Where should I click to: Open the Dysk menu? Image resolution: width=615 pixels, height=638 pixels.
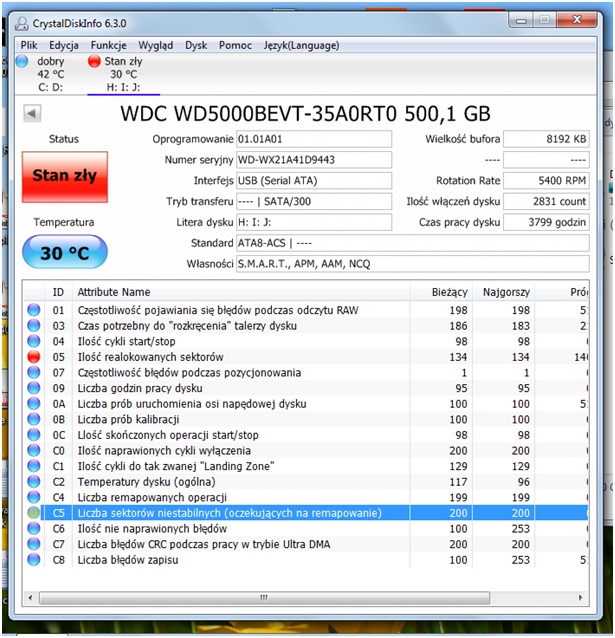196,45
